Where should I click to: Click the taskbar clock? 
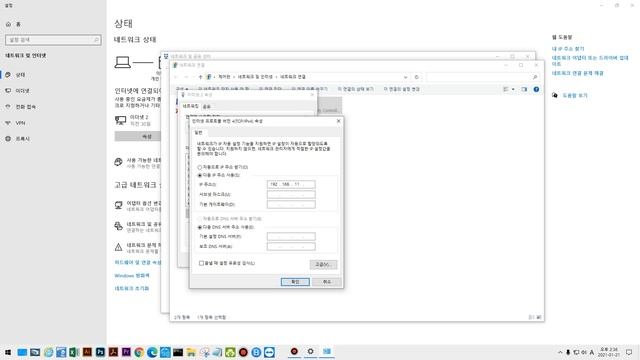click(x=609, y=352)
